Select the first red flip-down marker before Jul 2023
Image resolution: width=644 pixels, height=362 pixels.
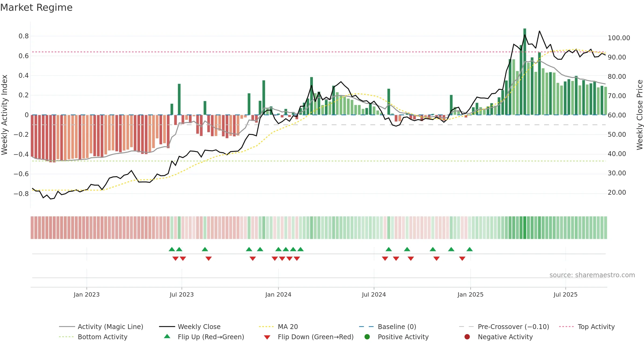(175, 258)
